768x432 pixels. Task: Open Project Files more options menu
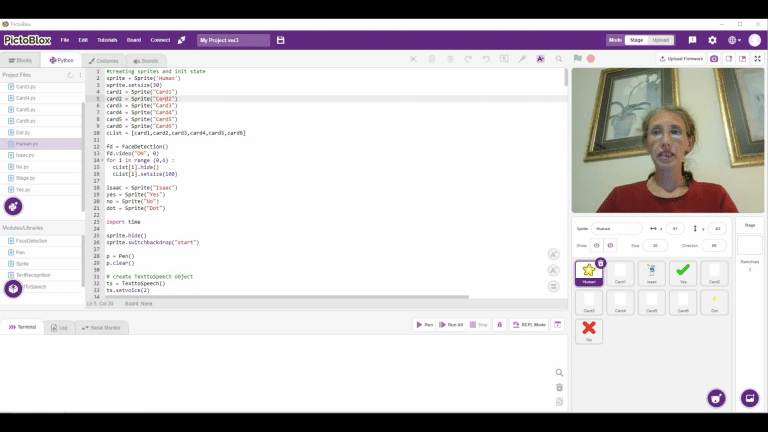(80, 75)
